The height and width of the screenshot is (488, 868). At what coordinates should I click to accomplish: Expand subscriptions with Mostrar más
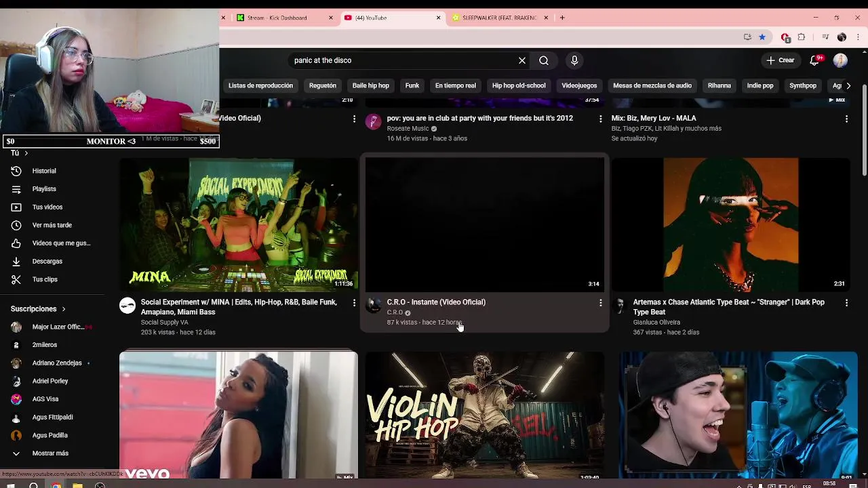[x=50, y=453]
